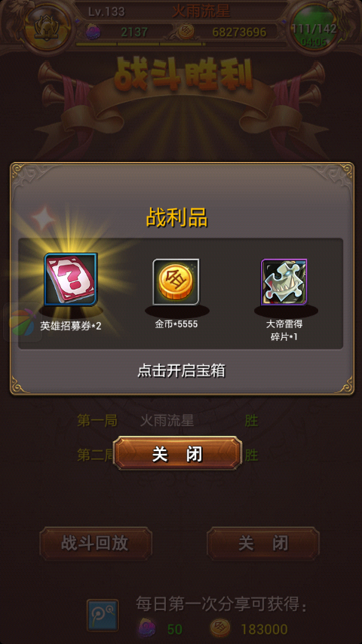This screenshot has height=644, width=362.
Task: Click the dimmed 关闭 button bottom-right
Action: [263, 544]
